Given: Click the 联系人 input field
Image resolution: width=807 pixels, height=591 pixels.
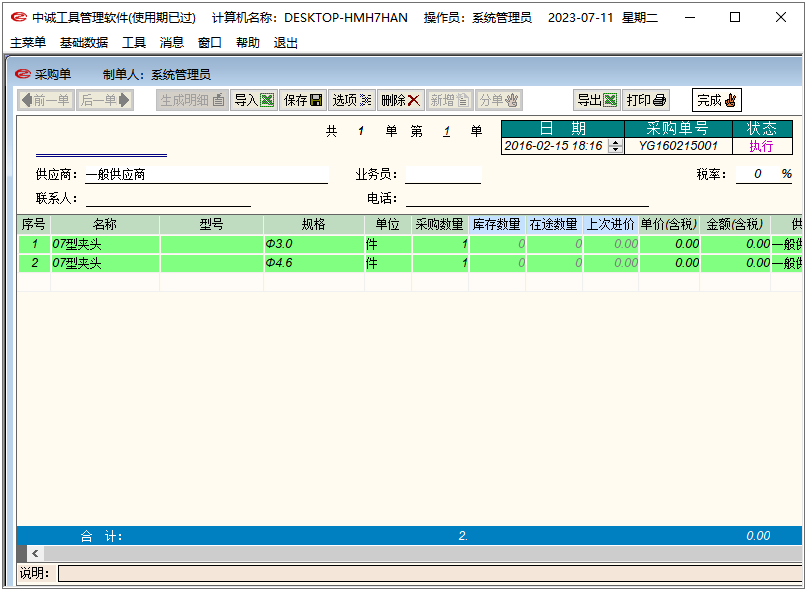Looking at the screenshot, I should coord(168,198).
